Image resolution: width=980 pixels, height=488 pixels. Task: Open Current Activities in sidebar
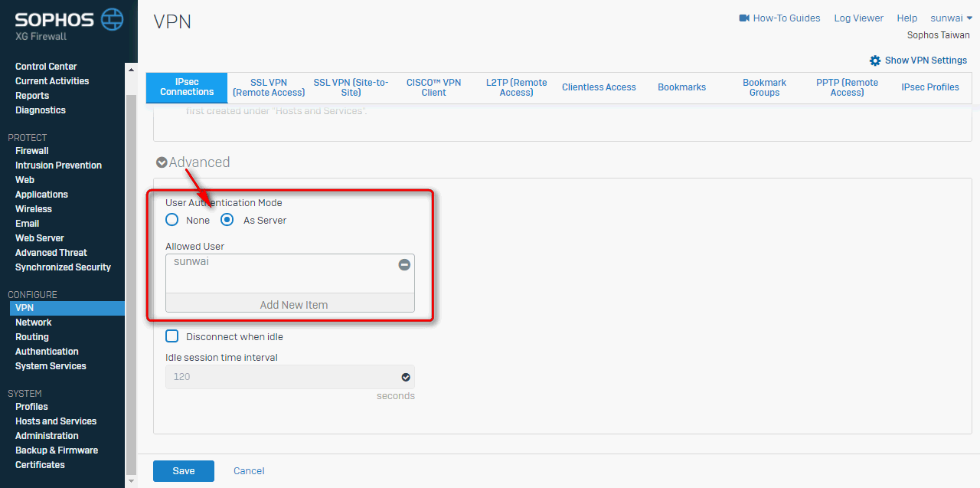click(x=52, y=81)
